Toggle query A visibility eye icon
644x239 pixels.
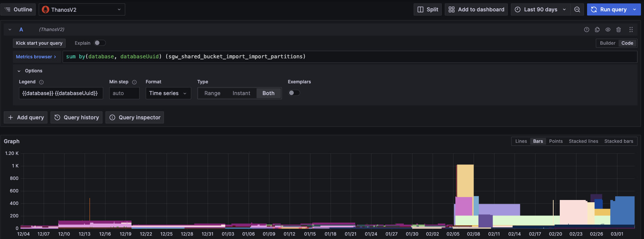click(608, 30)
